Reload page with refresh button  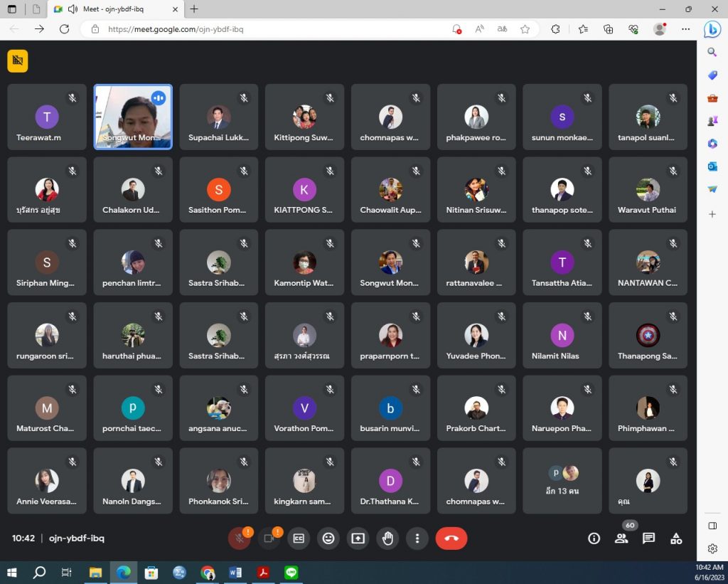(64, 29)
